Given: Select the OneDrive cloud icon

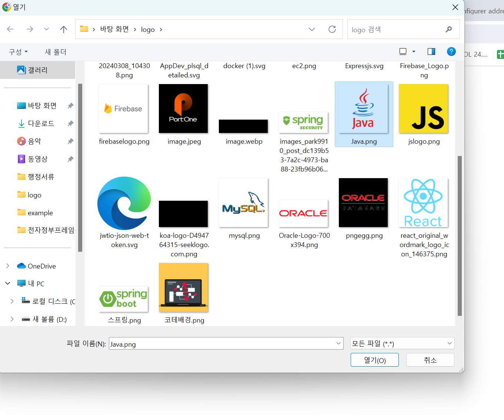Looking at the screenshot, I should [21, 266].
